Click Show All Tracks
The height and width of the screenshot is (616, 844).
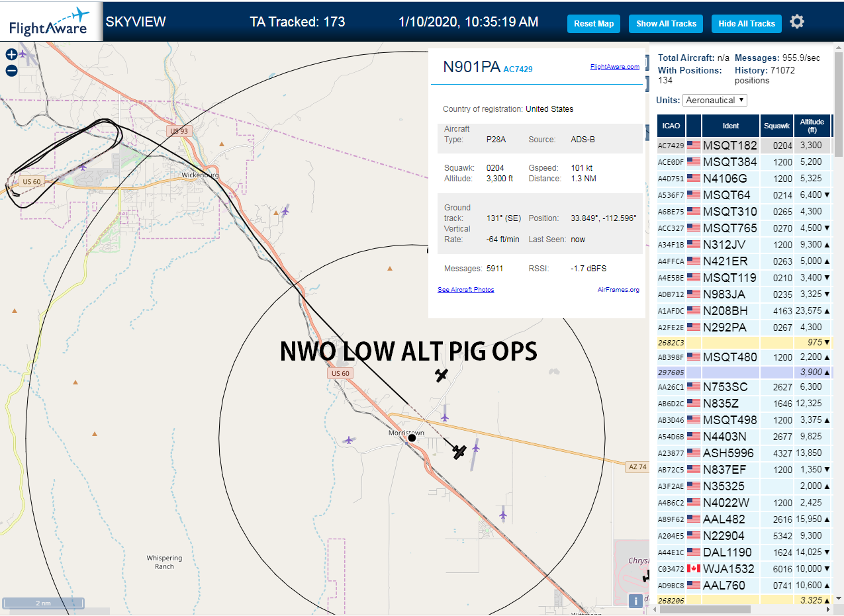tap(666, 24)
